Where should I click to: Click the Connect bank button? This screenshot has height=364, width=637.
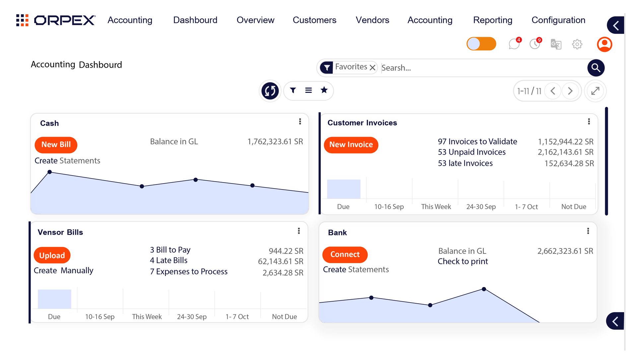[345, 255]
